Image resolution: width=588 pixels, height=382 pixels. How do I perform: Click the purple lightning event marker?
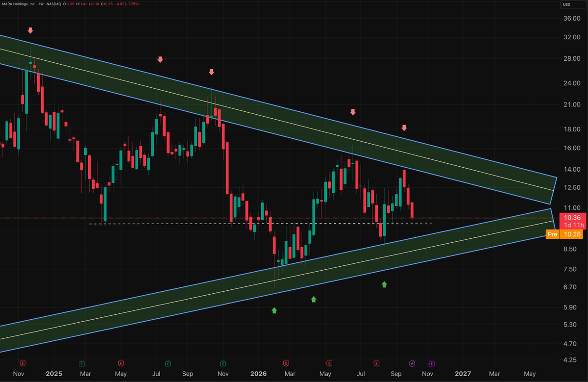[x=412, y=363]
